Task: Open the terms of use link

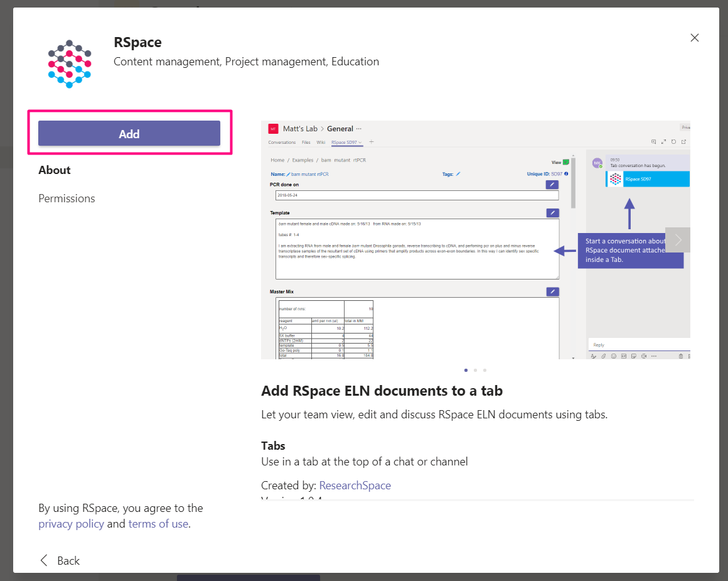Action: 158,524
